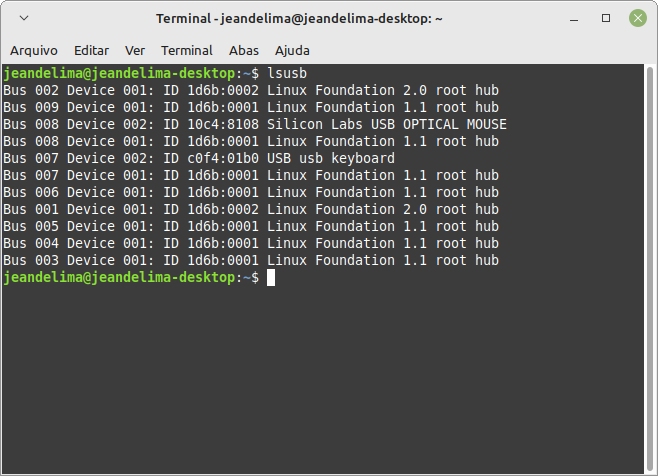Screen dimensions: 658x476
Task: Click the typed lsusb command
Action: click(x=287, y=73)
